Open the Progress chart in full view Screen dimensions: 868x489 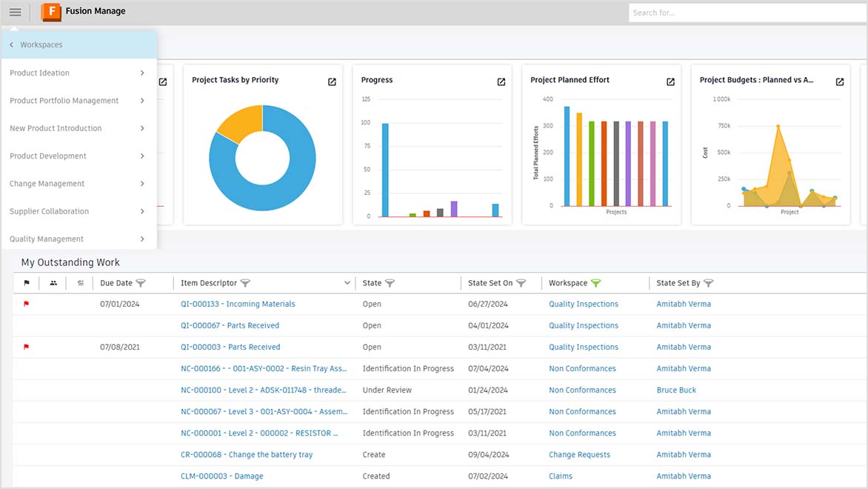[x=501, y=81]
